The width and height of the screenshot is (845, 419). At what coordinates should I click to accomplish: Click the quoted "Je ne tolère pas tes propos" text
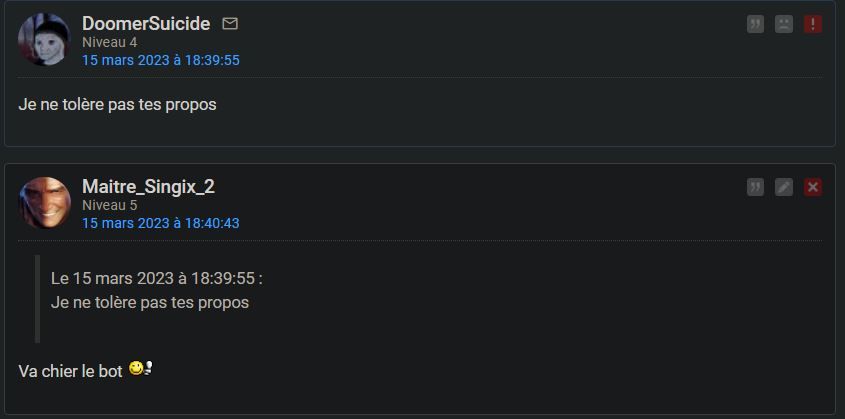pyautogui.click(x=150, y=302)
